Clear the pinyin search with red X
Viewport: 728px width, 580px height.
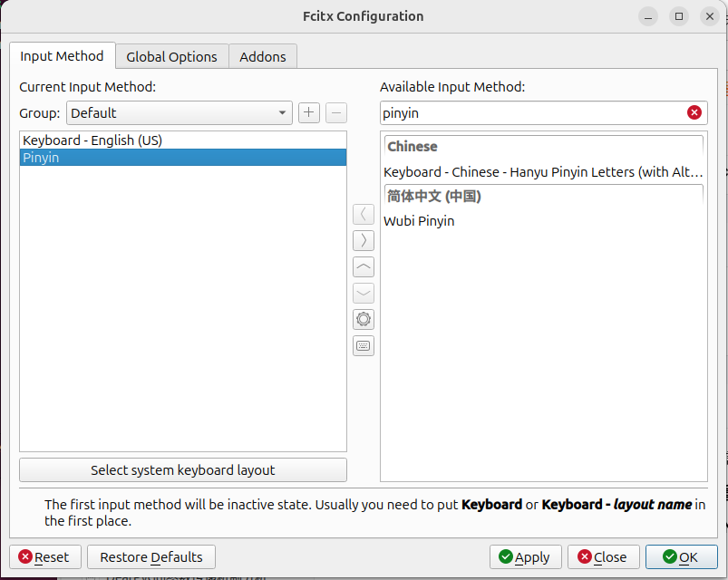click(694, 112)
